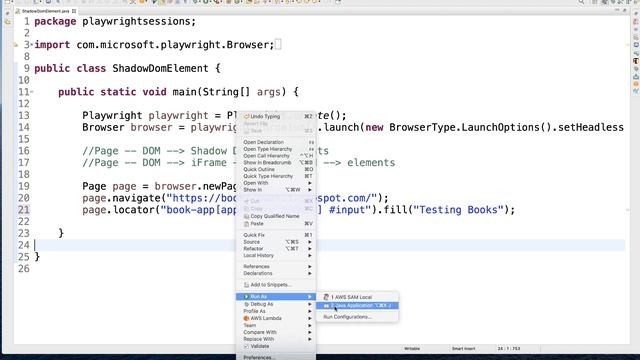
Task: Click cursor position 24 : 1 : 753
Action: [509, 349]
